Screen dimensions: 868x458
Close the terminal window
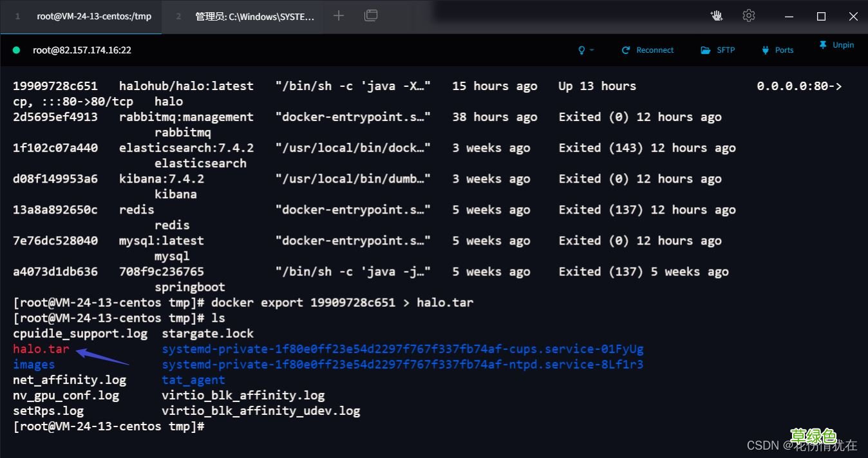[853, 17]
